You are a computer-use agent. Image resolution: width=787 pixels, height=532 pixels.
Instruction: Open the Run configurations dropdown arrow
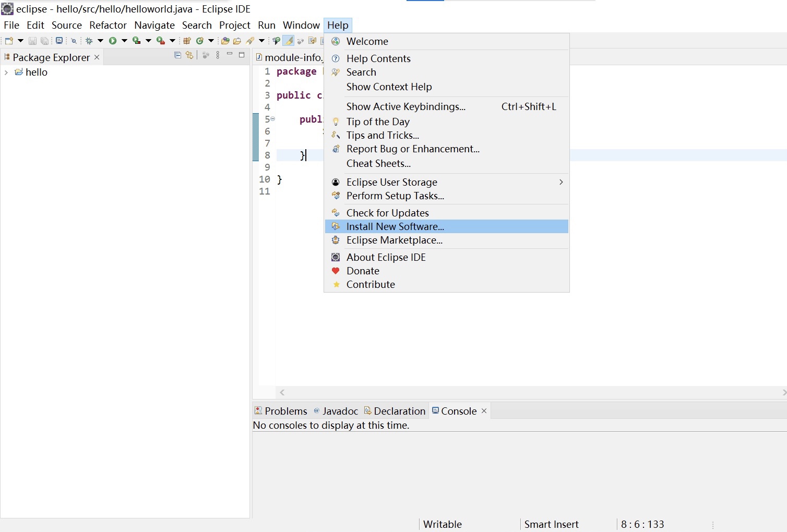pyautogui.click(x=124, y=41)
